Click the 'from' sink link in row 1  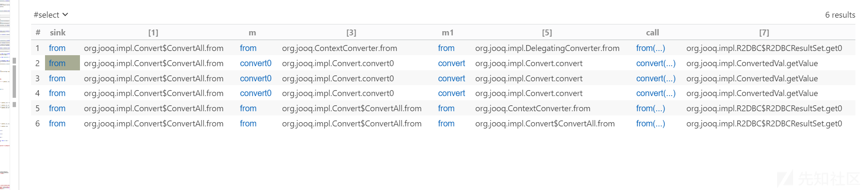(57, 48)
